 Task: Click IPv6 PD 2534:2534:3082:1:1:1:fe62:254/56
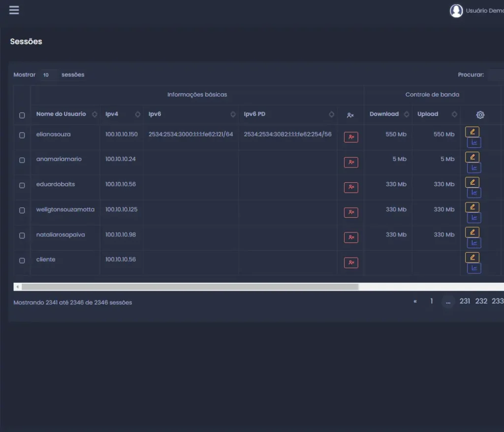287,134
